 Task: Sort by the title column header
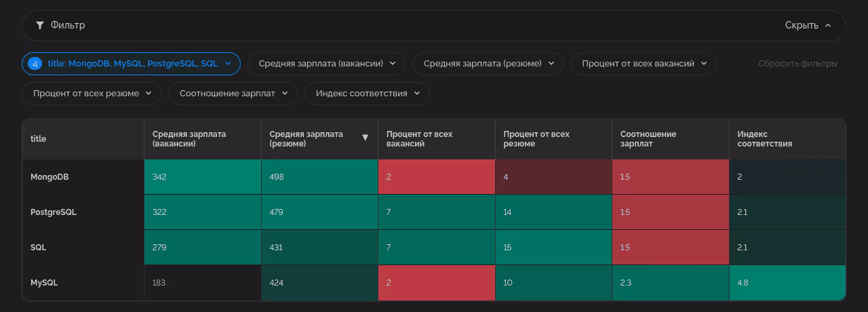[39, 138]
